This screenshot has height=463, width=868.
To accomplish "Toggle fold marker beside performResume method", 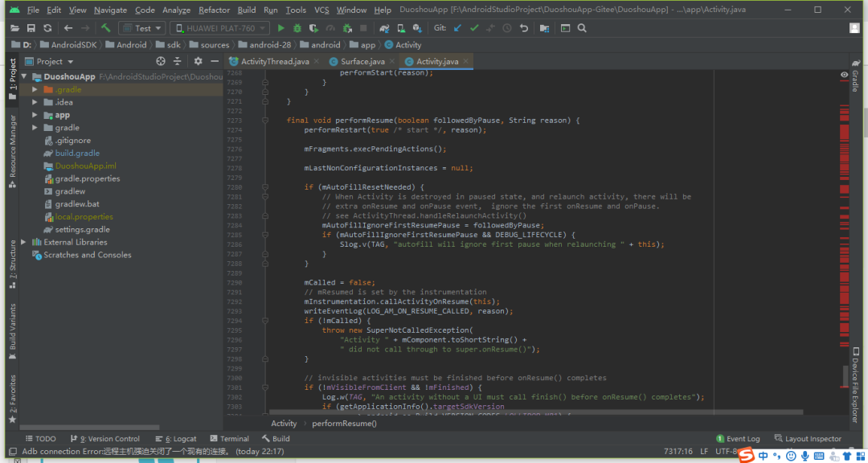I will pos(265,121).
